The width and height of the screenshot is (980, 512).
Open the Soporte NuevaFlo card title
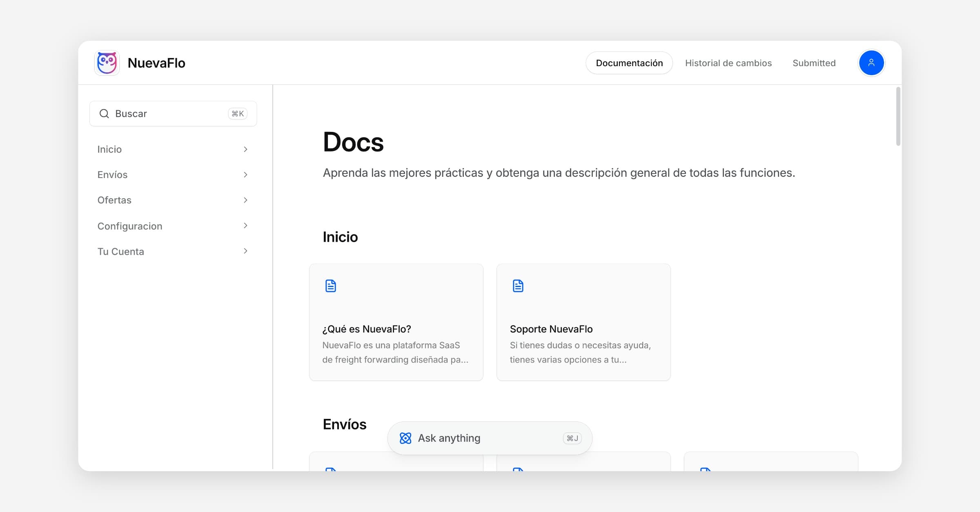tap(551, 329)
